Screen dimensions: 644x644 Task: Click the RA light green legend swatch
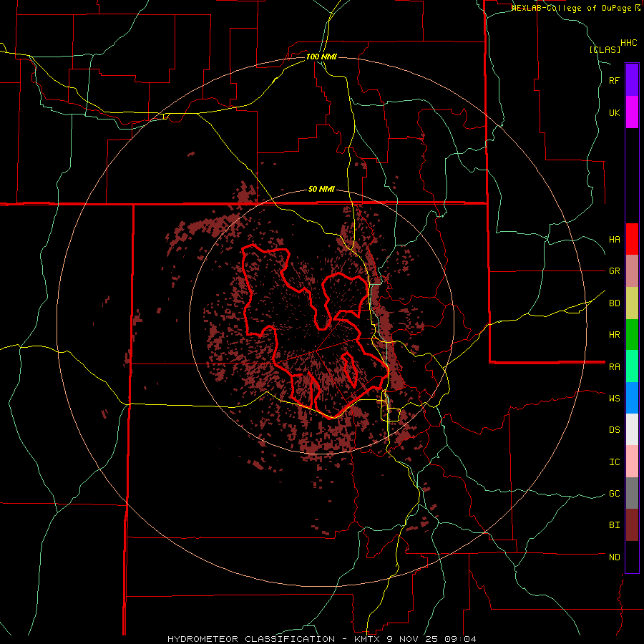point(632,366)
